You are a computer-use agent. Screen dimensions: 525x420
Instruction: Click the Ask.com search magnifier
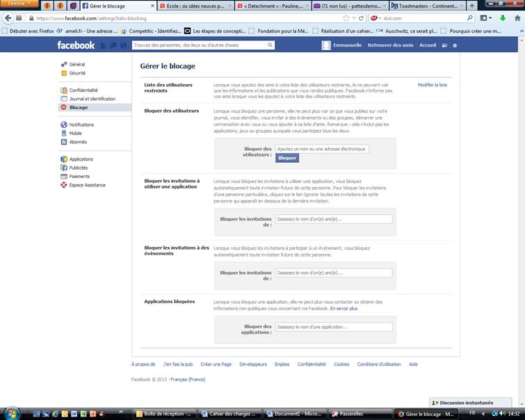coord(470,18)
